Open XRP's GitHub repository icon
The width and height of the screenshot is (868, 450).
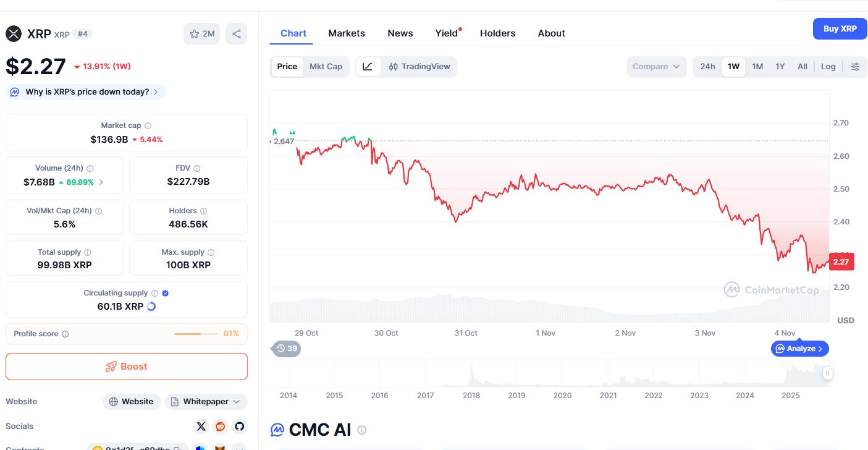click(239, 427)
